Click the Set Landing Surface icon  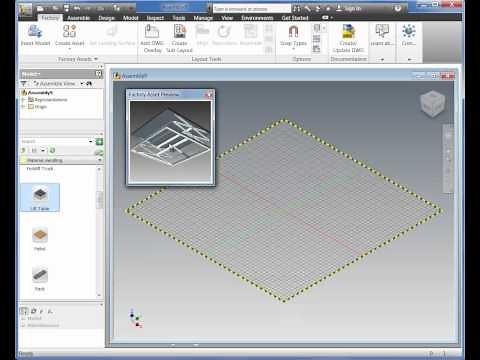click(x=112, y=31)
